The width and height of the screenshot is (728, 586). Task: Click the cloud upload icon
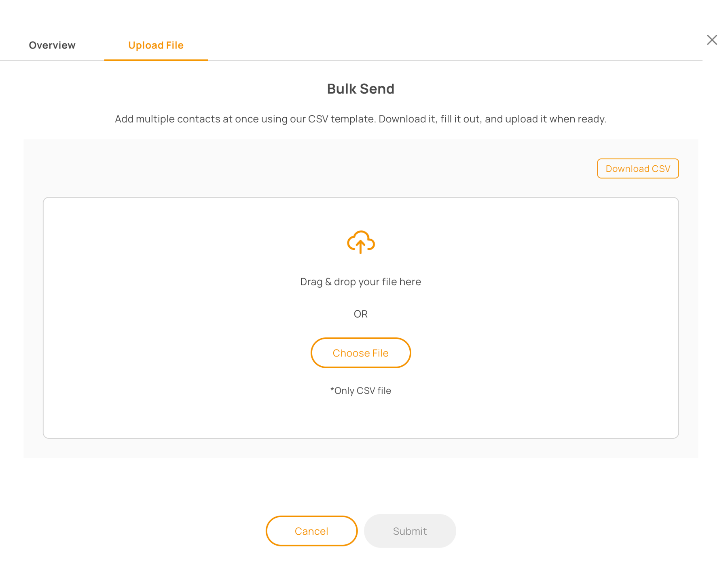pyautogui.click(x=361, y=242)
